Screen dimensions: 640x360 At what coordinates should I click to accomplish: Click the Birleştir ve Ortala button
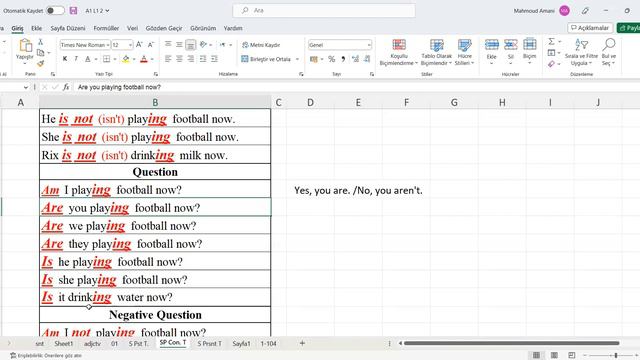point(266,59)
